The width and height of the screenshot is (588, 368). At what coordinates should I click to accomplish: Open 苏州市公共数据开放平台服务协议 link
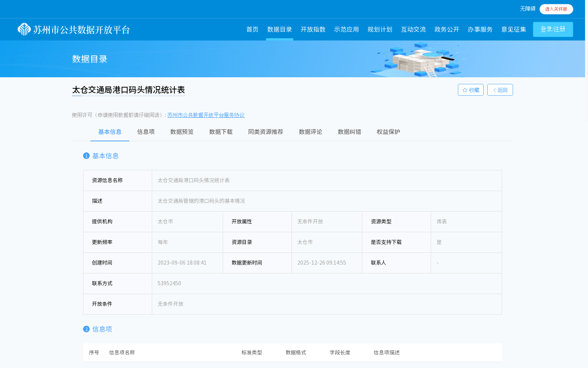(206, 115)
